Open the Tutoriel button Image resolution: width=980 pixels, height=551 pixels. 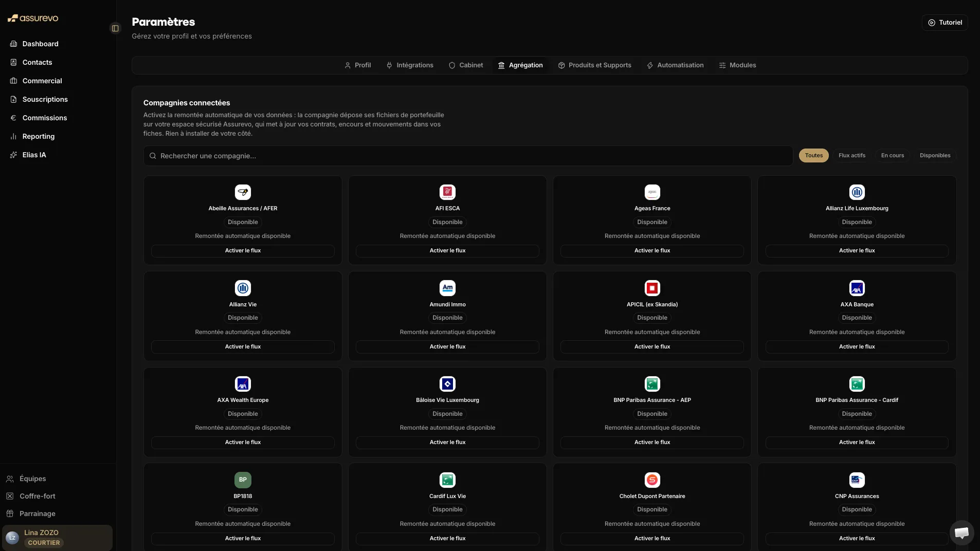point(945,23)
